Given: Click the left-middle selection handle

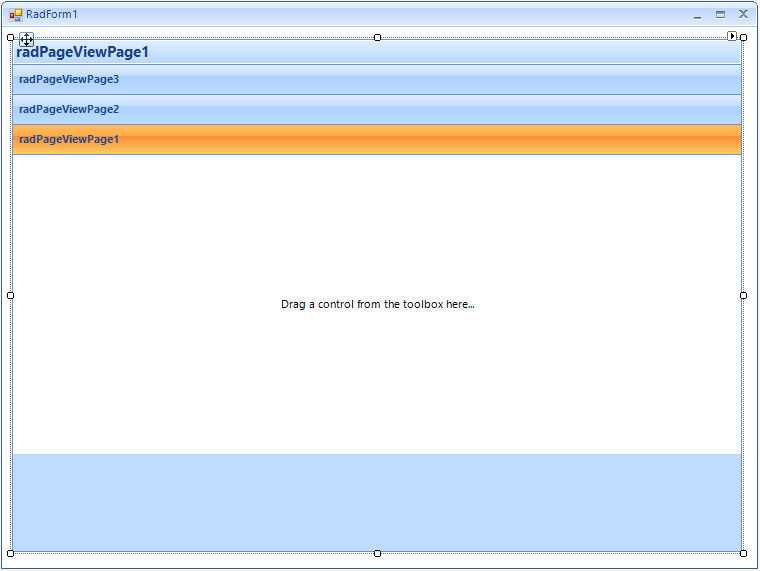Looking at the screenshot, I should pyautogui.click(x=11, y=295).
